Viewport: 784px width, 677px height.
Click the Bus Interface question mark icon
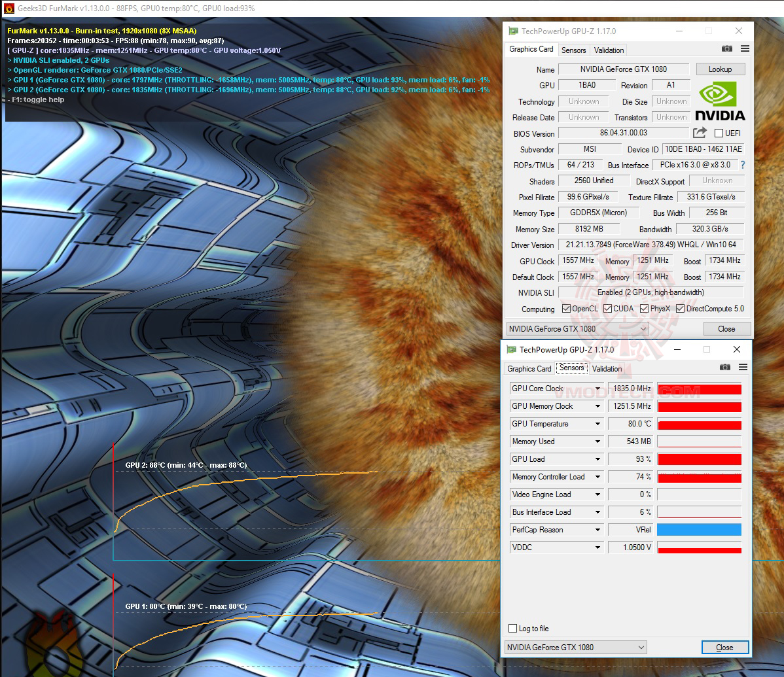pos(743,164)
